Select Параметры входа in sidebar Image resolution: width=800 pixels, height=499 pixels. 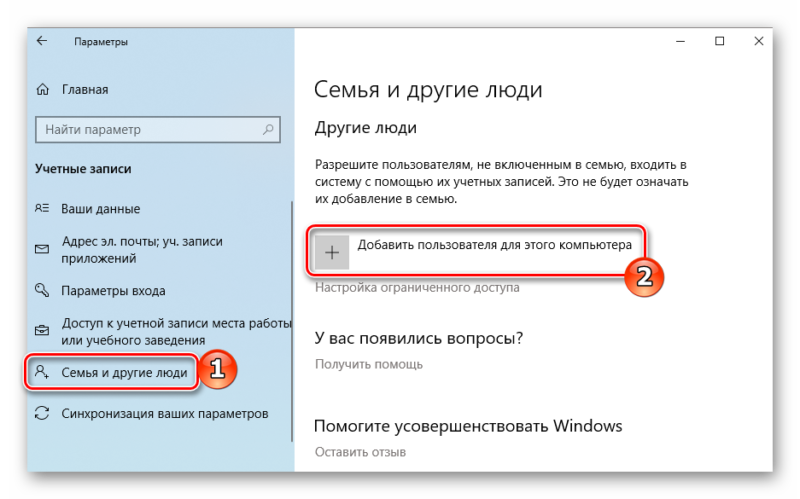click(x=113, y=291)
